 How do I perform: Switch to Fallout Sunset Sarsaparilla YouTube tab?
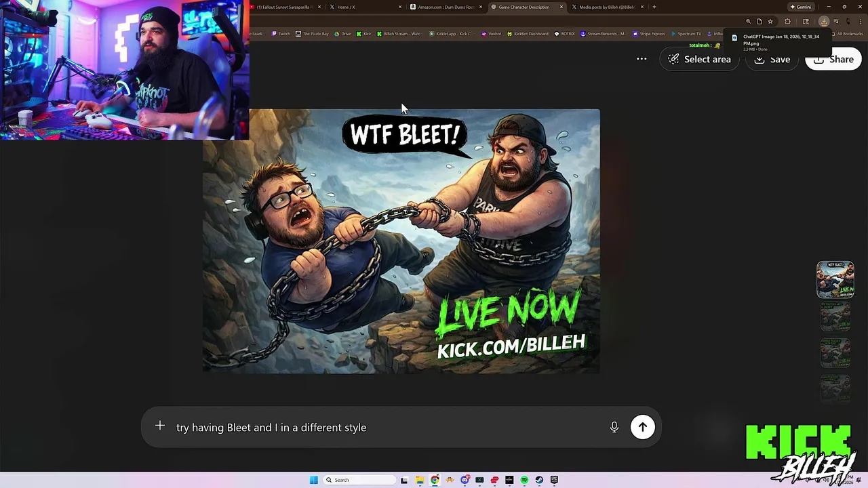click(283, 7)
